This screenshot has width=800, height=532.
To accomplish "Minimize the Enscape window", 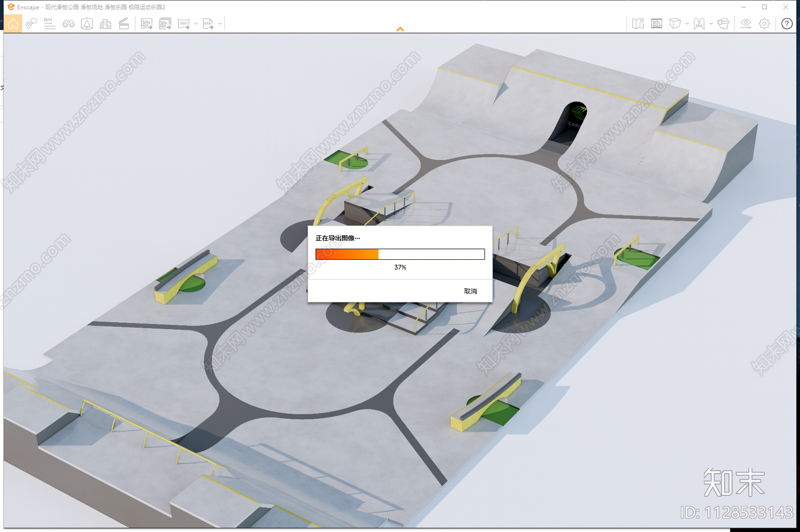I will tap(743, 7).
